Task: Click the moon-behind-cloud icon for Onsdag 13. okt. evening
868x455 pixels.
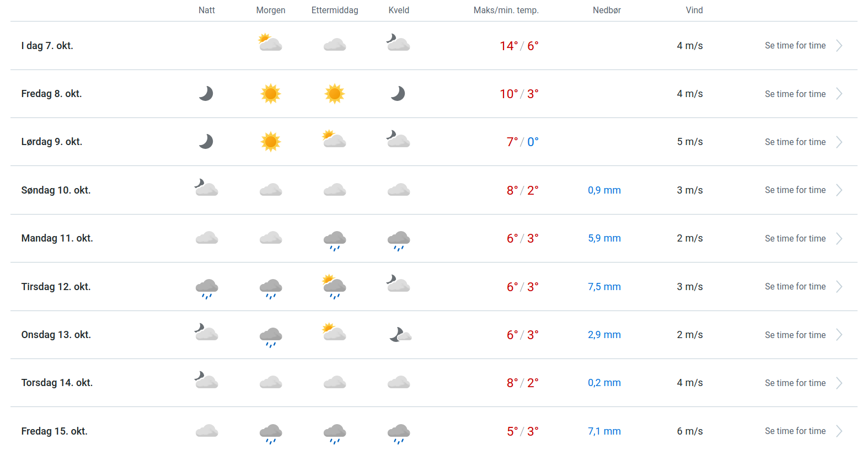Action: tap(400, 335)
